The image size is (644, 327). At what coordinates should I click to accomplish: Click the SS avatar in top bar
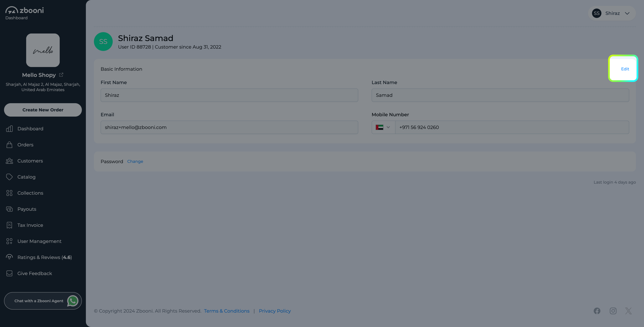pos(596,13)
